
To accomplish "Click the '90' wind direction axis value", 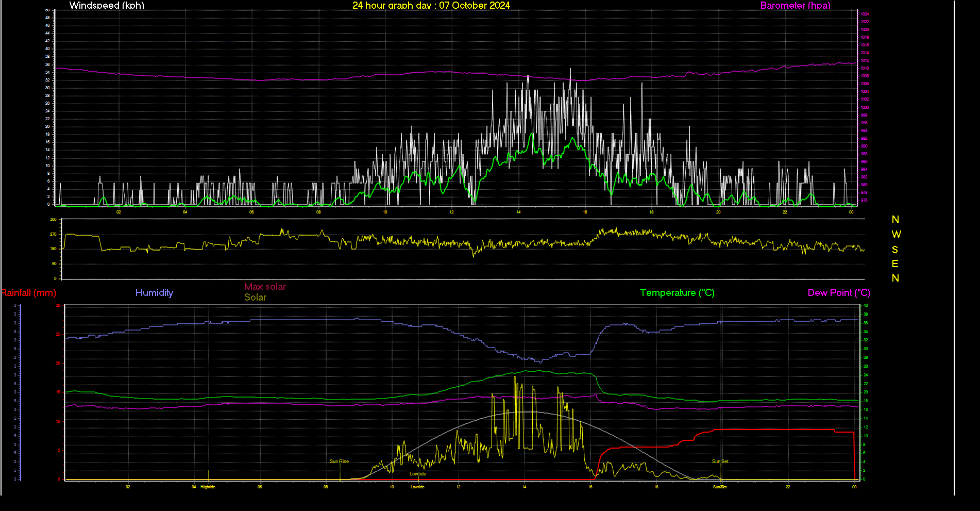I will click(54, 263).
